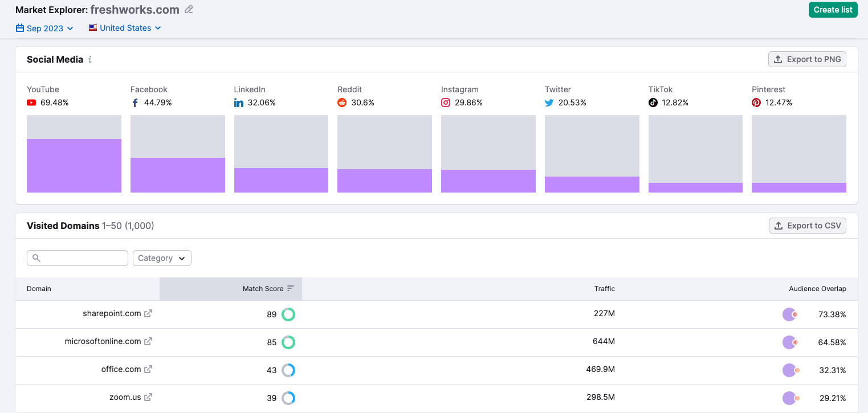Image resolution: width=868 pixels, height=413 pixels.
Task: Open microsoftonline.com external link icon
Action: pos(148,341)
